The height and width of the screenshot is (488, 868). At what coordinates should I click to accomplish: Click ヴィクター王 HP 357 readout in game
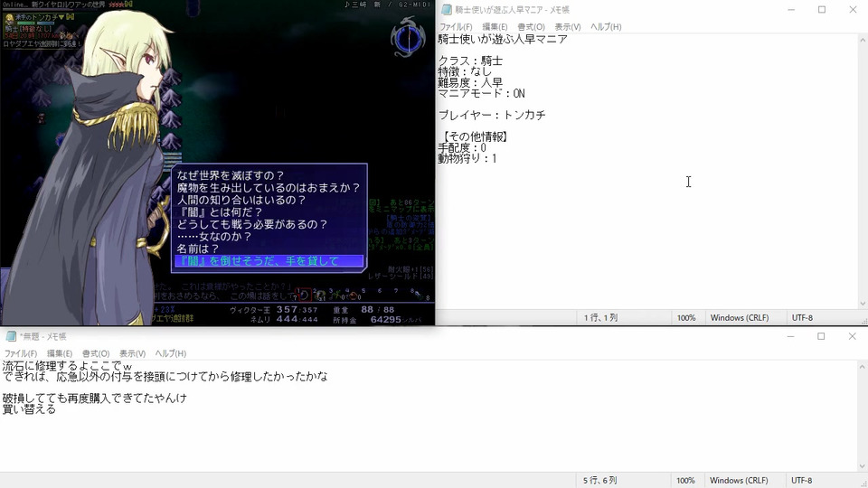coord(274,310)
